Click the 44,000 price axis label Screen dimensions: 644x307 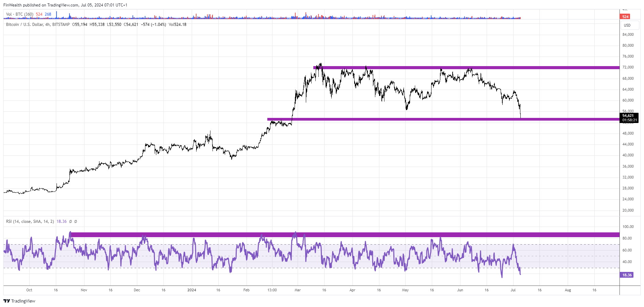628,144
